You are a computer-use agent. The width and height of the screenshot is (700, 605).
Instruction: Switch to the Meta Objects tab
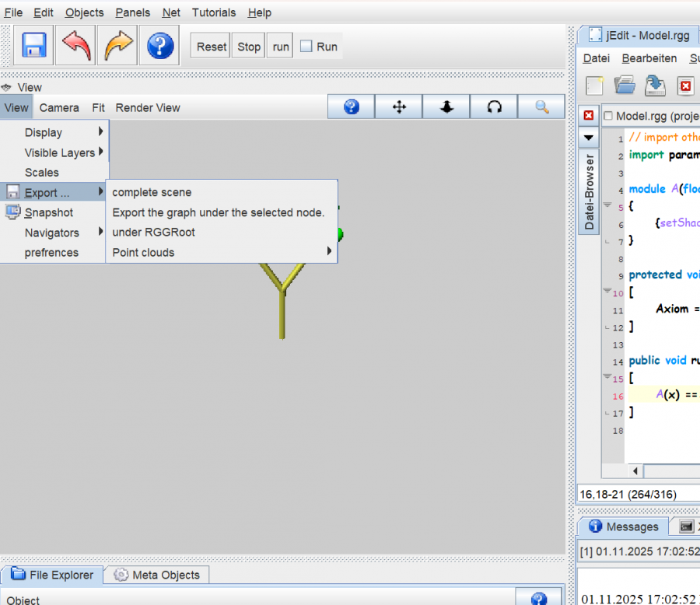tap(156, 575)
